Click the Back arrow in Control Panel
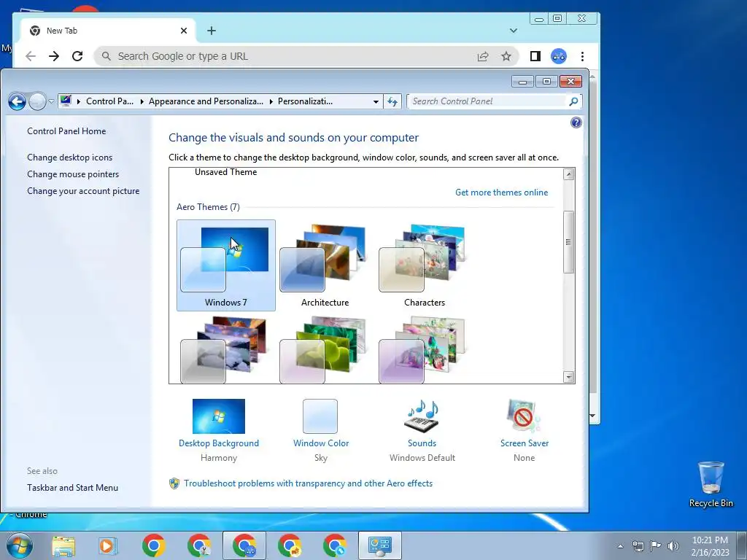This screenshot has width=747, height=560. [18, 101]
